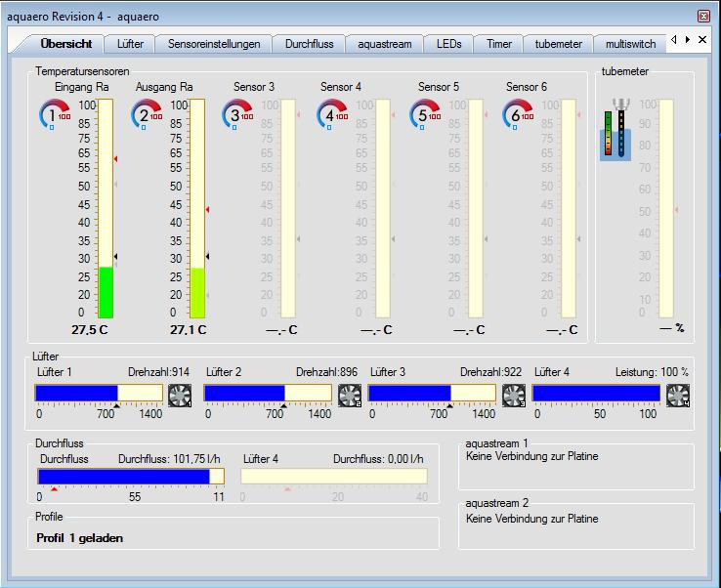Click the Leistung: 100 % value
The width and height of the screenshot is (721, 588).
tap(652, 372)
